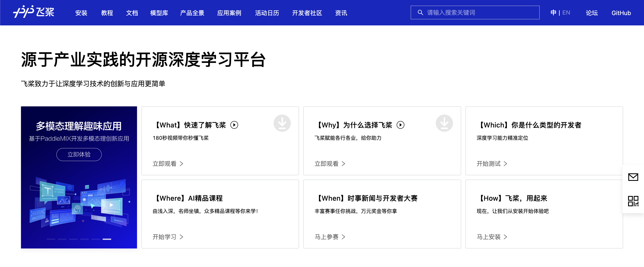Click download icon on What card

coord(282,123)
